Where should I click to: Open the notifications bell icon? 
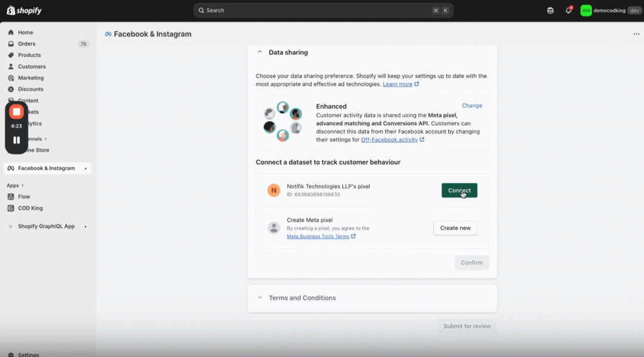(568, 11)
